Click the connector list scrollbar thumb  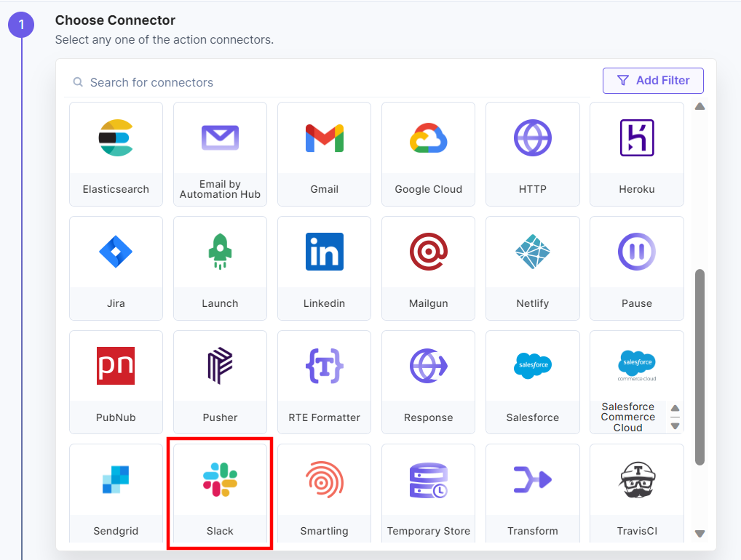700,367
